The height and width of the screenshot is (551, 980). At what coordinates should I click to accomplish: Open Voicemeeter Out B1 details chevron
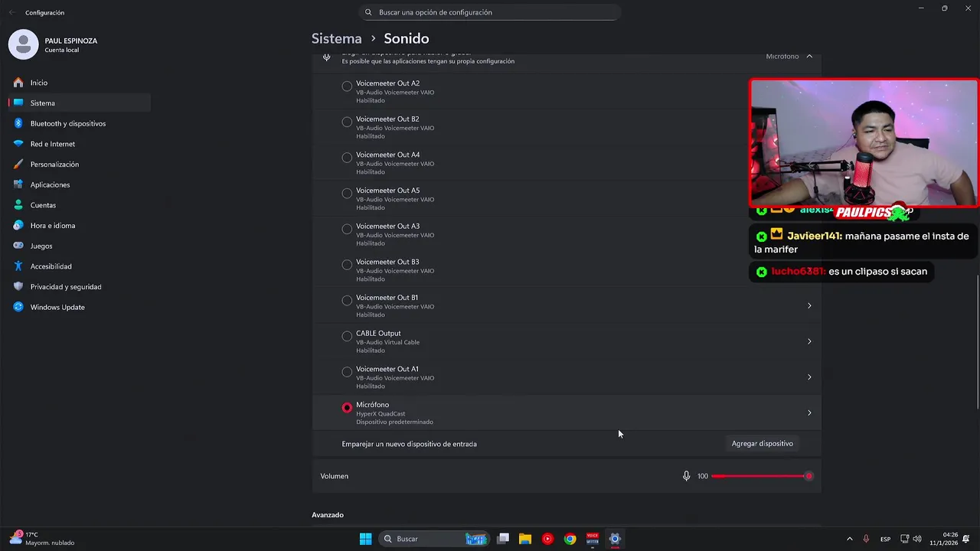pos(809,306)
